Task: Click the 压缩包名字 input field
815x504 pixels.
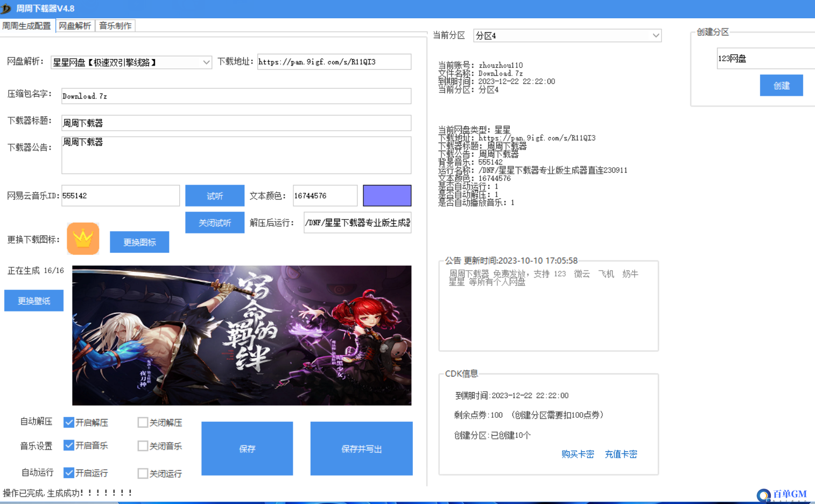Action: [236, 96]
